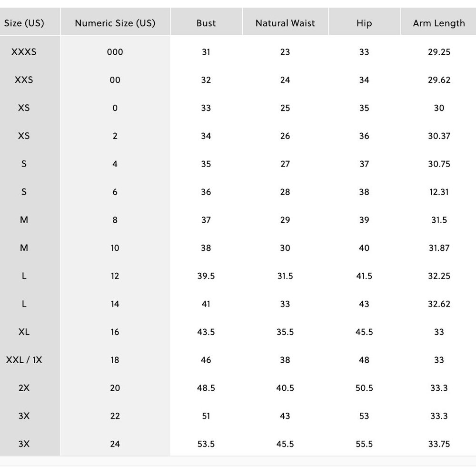Select hip value 55.5
Screen dimensions: 476x476
coord(364,444)
